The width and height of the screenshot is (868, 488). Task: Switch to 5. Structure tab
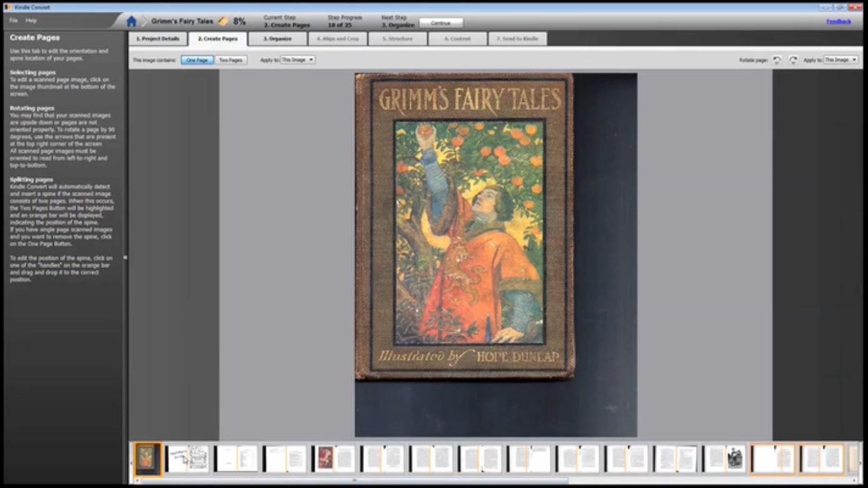pos(397,39)
